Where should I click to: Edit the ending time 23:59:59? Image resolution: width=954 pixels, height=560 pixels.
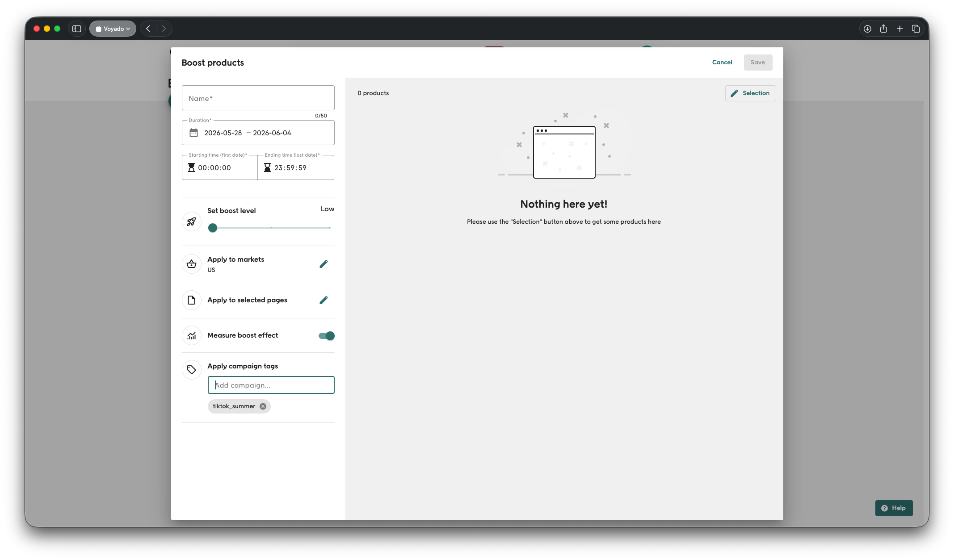pyautogui.click(x=290, y=168)
